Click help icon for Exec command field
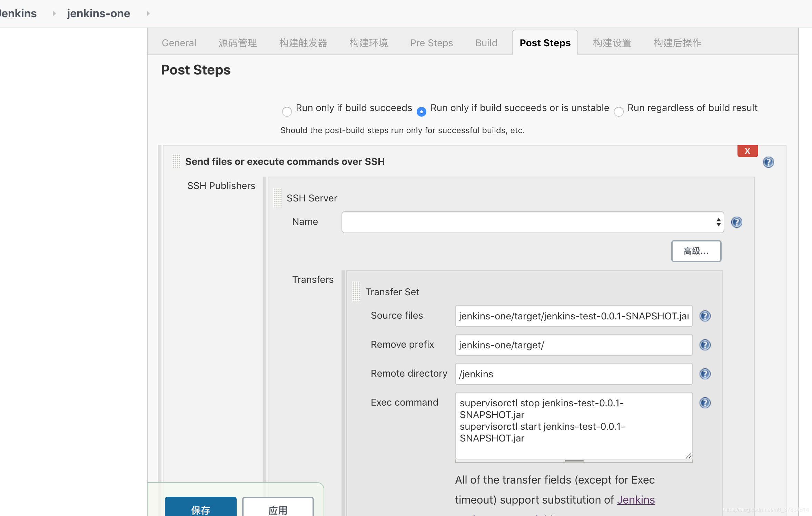 tap(705, 403)
